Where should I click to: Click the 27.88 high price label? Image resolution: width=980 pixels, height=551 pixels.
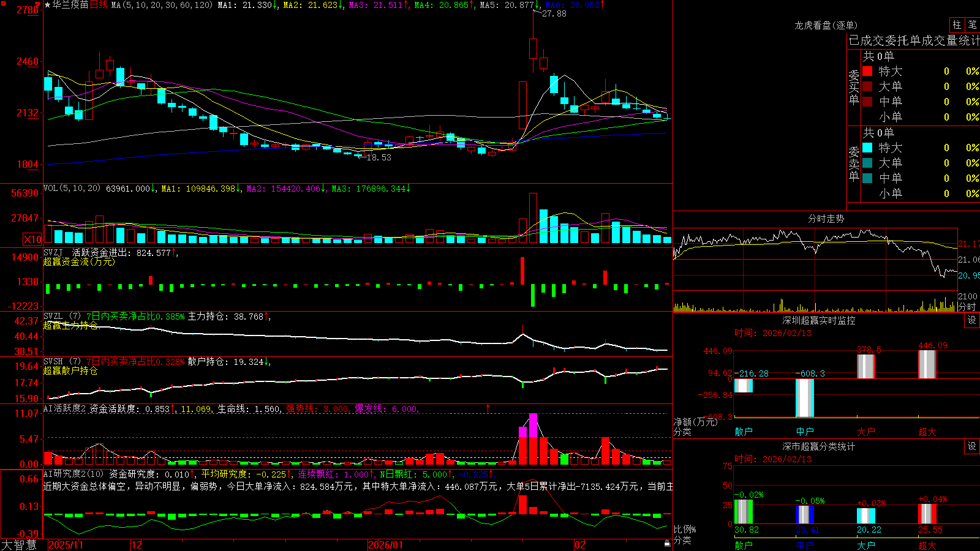click(554, 13)
